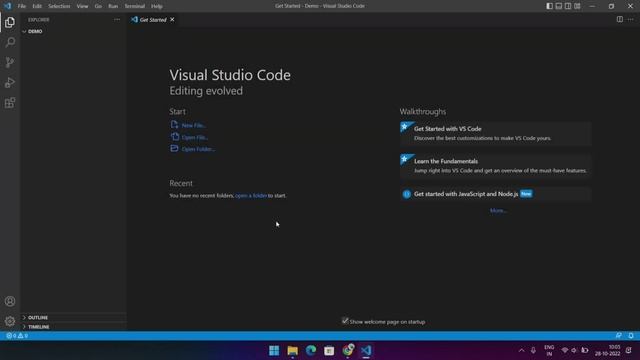Open notifications bell in status bar
Viewport: 640px width, 360px height.
631,336
